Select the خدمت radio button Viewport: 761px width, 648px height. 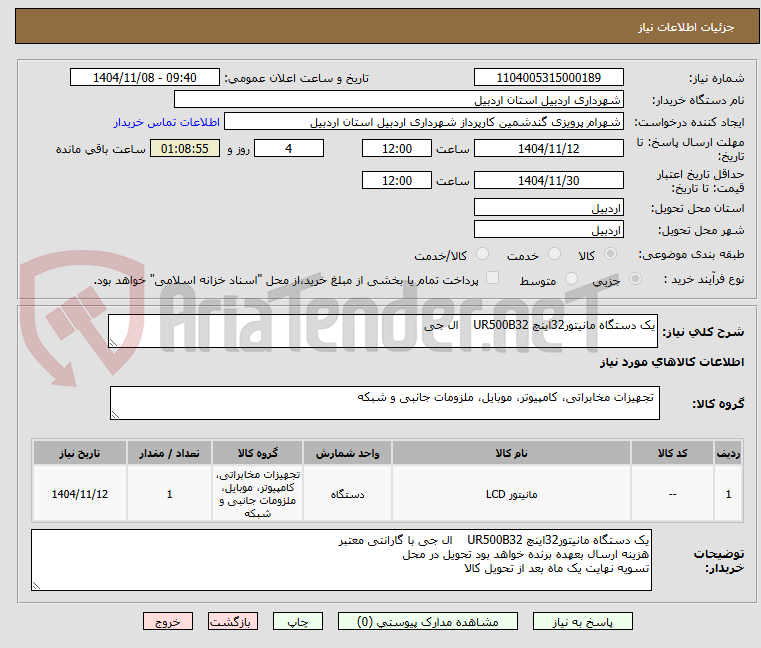click(554, 254)
